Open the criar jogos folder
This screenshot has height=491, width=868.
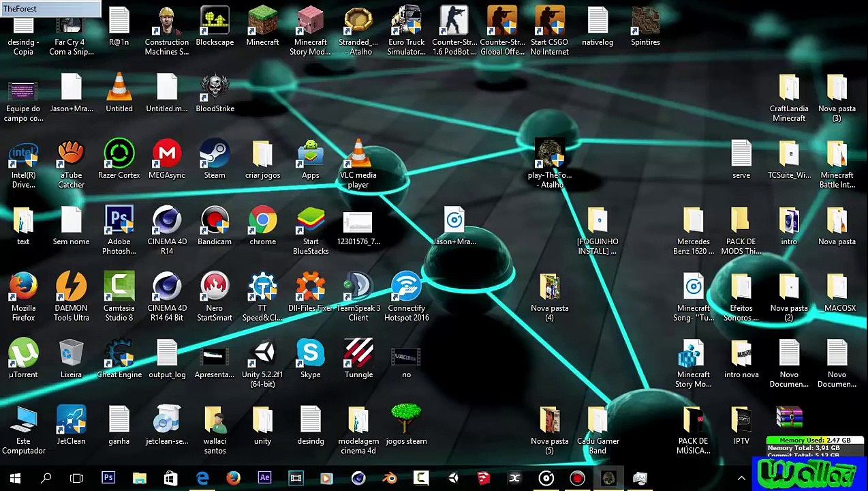[x=262, y=160]
